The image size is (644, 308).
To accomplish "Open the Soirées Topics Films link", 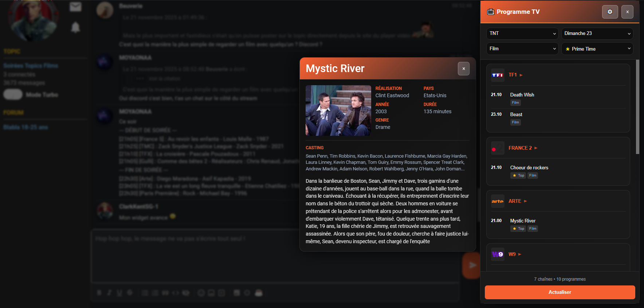I will tap(31, 66).
